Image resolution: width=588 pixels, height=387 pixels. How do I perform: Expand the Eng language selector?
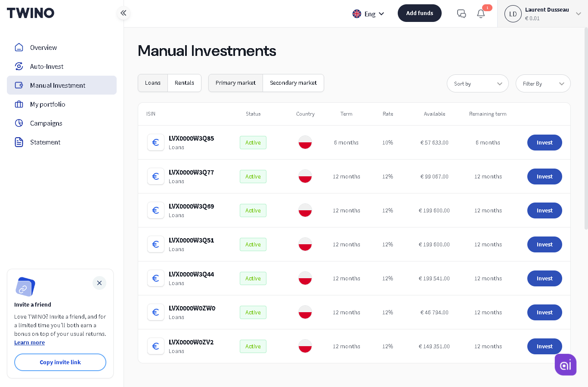(368, 14)
